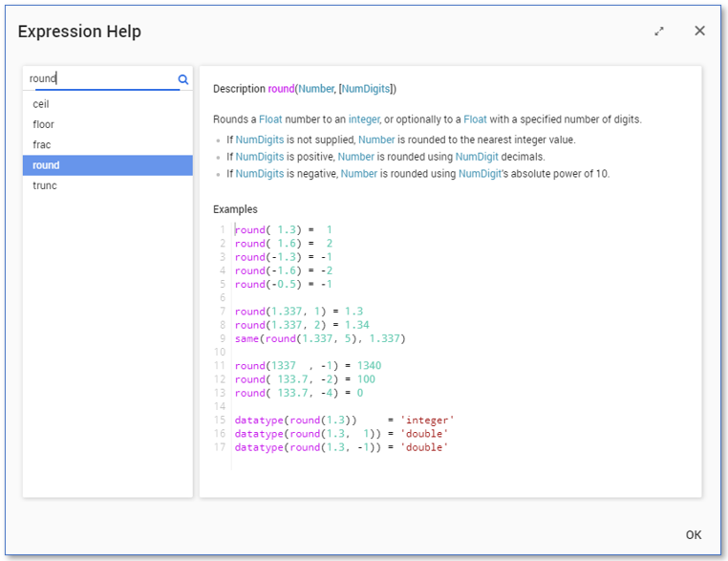
Task: Click the [NumDigits] parameter in the signature
Action: 365,89
